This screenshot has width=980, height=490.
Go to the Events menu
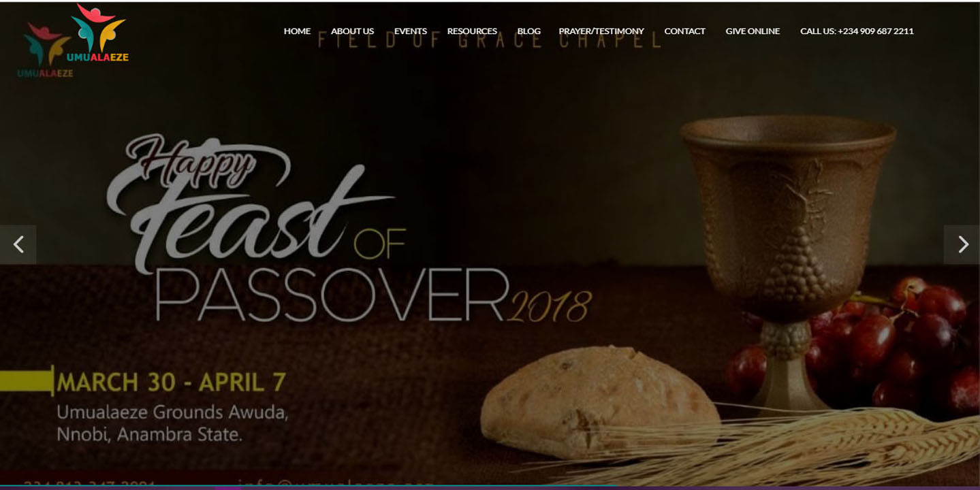coord(411,31)
